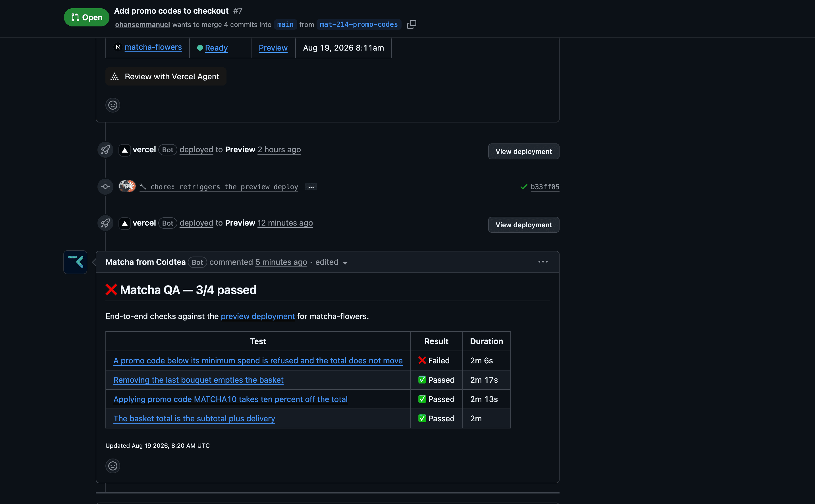The height and width of the screenshot is (504, 815).
Task: Open the Preview link in deployment table
Action: tap(273, 48)
